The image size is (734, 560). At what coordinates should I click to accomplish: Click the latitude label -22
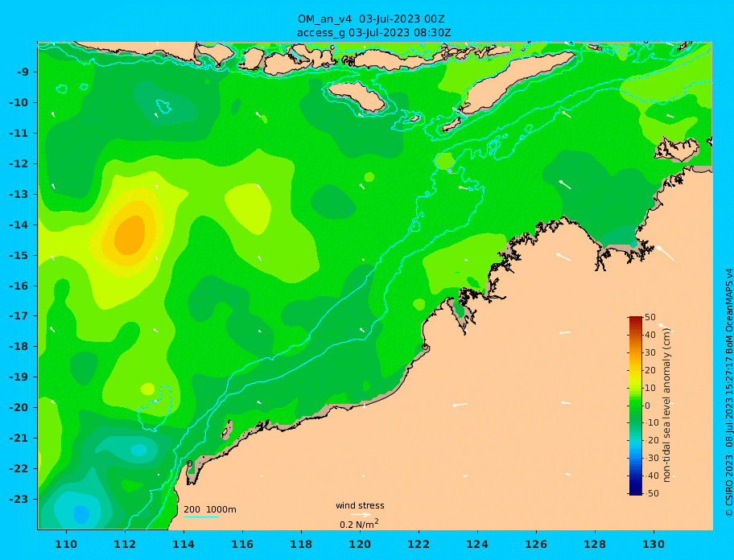19,469
